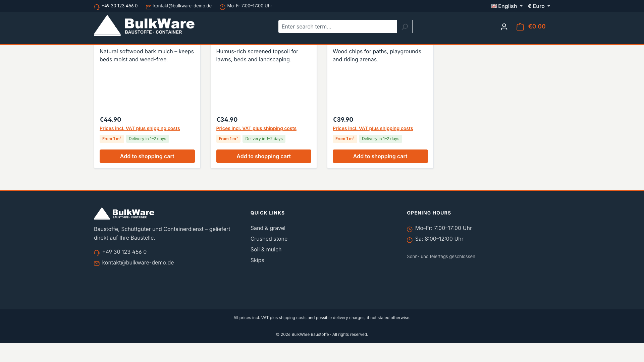The height and width of the screenshot is (362, 644).
Task: Click footer email kontakt@bulkware-demo.de
Action: pos(138,262)
